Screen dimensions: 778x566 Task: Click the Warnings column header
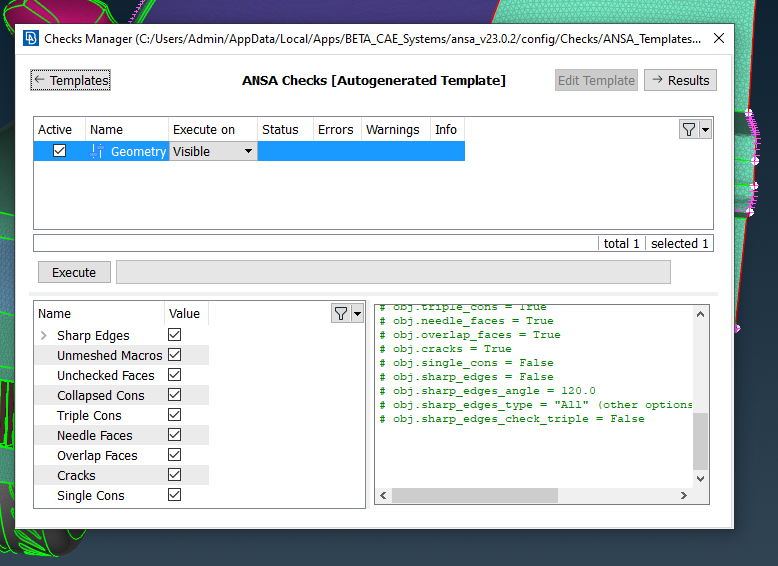pos(396,129)
